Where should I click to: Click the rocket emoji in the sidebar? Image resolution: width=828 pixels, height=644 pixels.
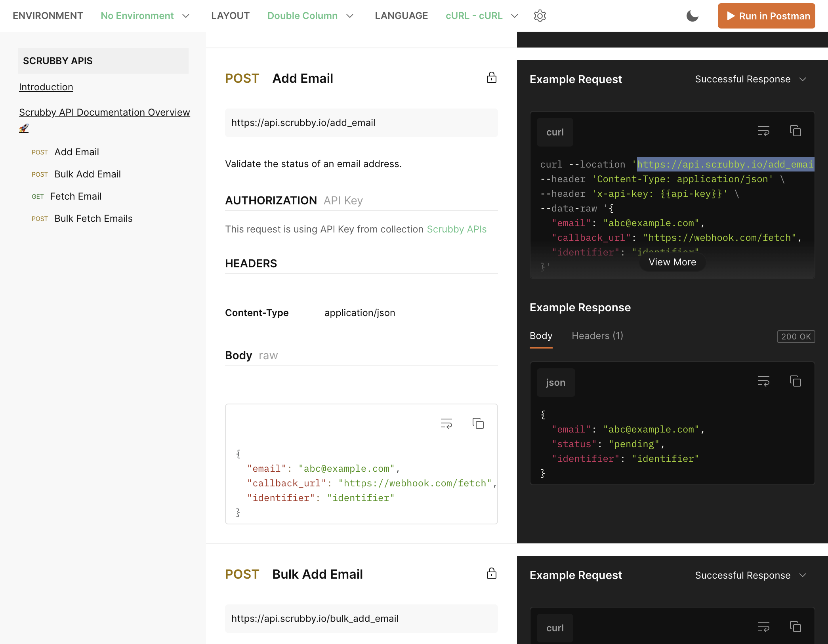(24, 128)
